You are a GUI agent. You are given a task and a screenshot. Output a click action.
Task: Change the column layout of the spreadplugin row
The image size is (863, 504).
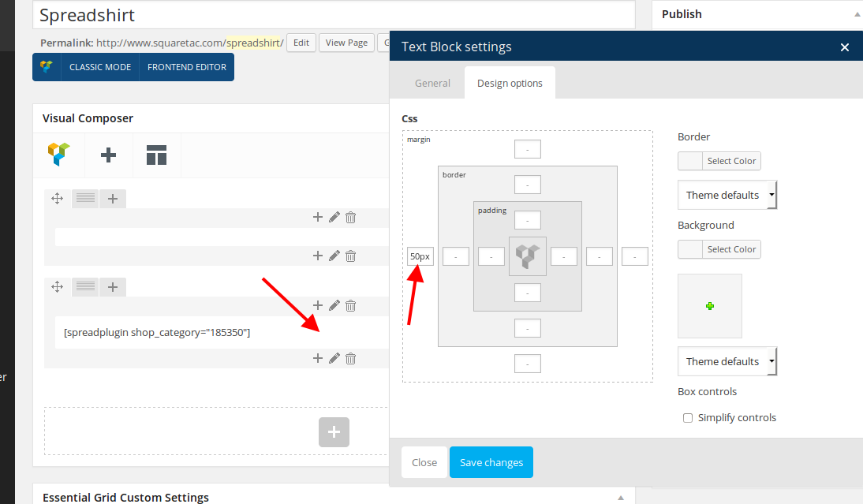pos(85,286)
